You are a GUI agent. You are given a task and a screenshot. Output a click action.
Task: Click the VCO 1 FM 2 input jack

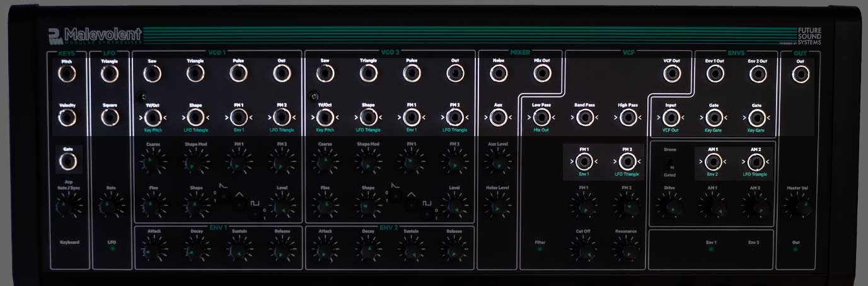click(x=282, y=118)
